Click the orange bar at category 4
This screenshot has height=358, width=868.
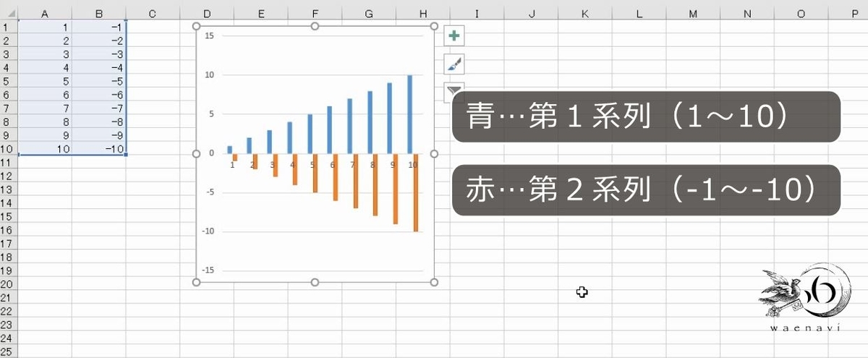296,169
